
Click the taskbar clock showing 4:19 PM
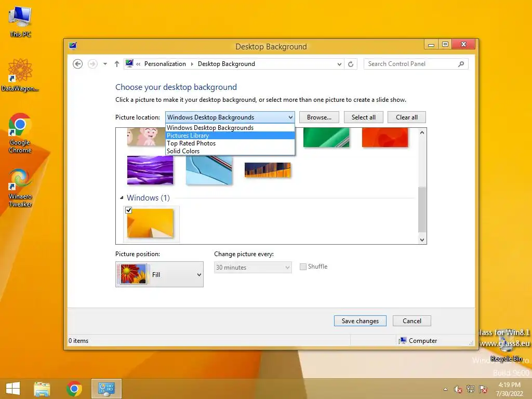click(x=509, y=389)
